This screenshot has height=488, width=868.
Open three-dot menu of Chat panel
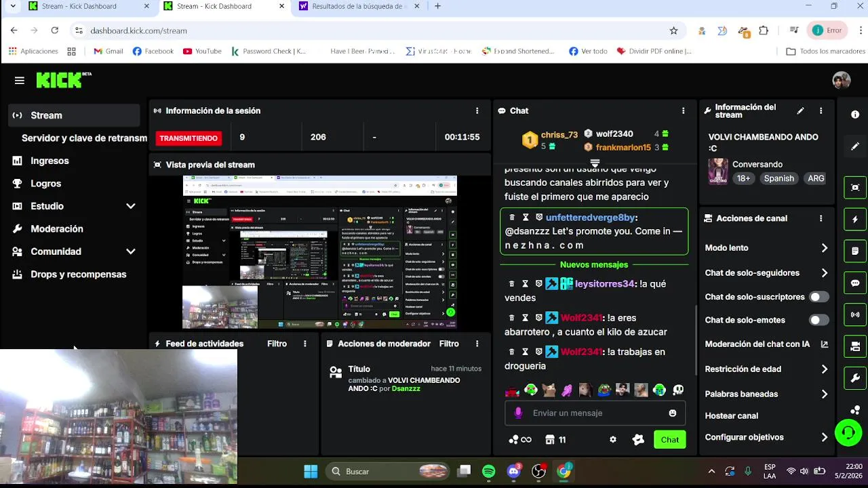(683, 110)
